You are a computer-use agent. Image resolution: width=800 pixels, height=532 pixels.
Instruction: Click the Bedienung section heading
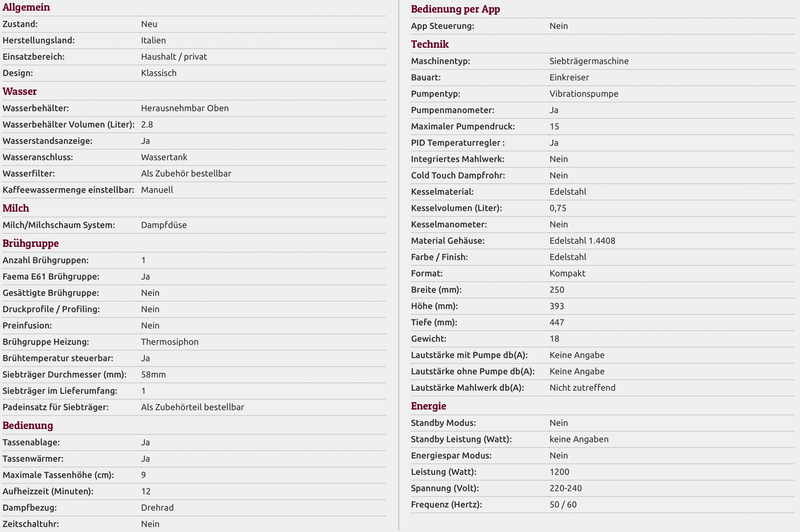(28, 426)
